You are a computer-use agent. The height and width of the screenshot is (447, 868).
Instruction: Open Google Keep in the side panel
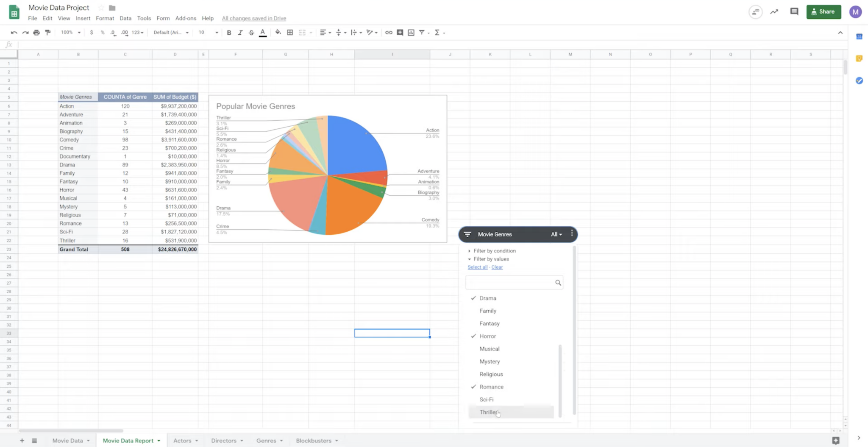point(859,58)
